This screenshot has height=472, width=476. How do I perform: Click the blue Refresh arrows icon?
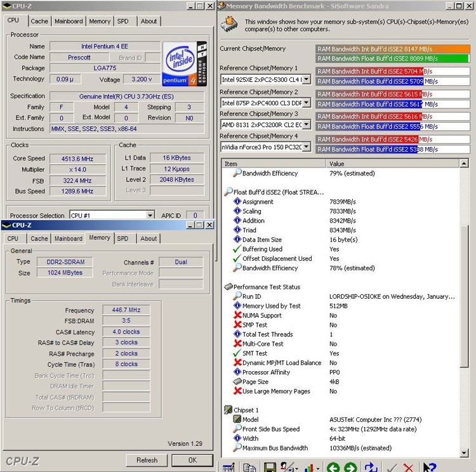point(371,468)
